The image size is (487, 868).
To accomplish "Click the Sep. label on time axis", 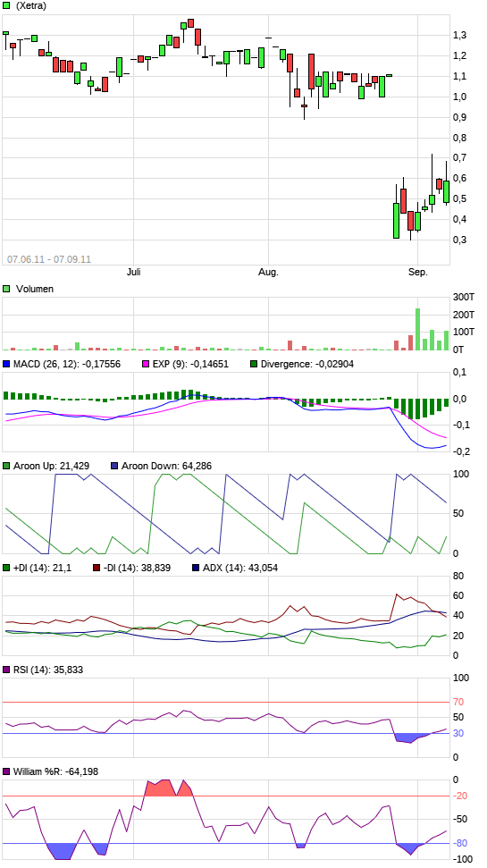I will [x=418, y=273].
